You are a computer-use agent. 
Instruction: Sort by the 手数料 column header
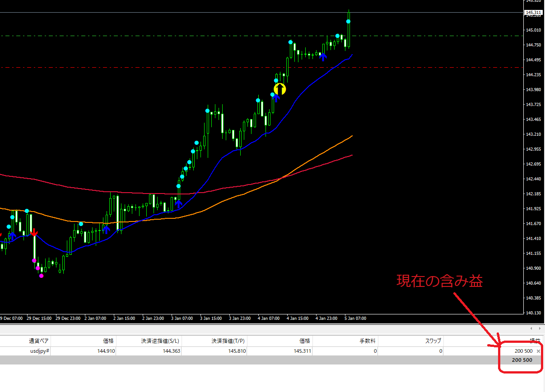(368, 341)
